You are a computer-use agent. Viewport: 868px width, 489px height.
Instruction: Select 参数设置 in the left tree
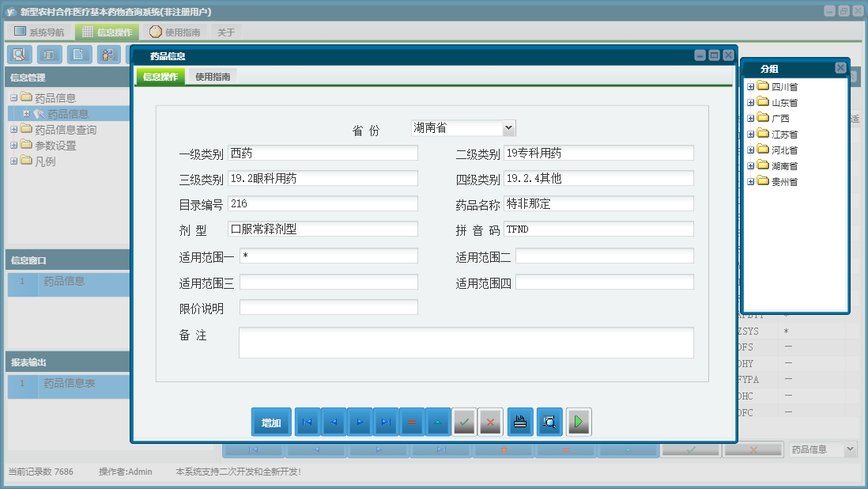pos(55,145)
